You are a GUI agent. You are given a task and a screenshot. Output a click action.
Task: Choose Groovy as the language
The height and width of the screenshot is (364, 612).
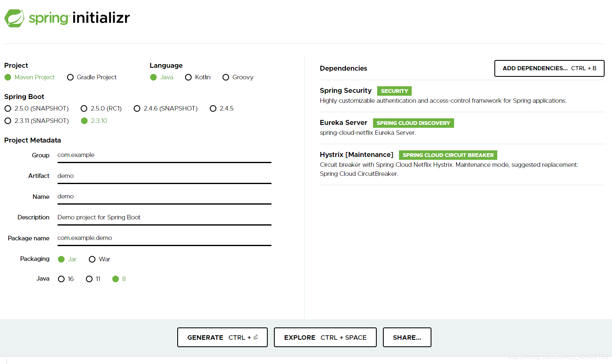[x=238, y=77]
